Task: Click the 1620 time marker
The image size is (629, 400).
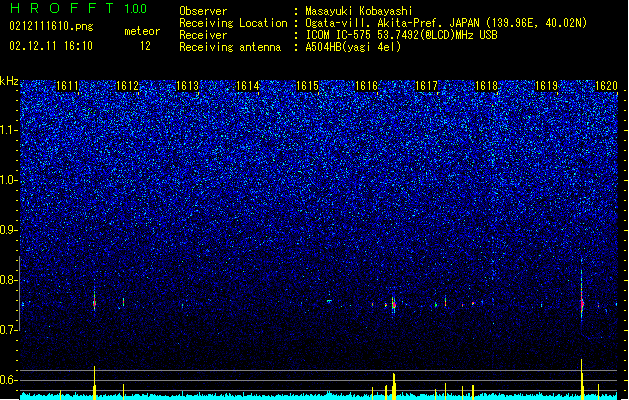Action: click(x=606, y=86)
